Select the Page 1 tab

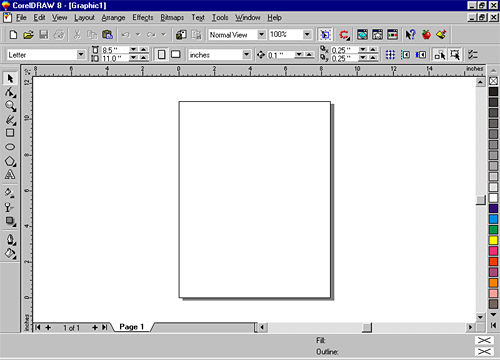click(x=131, y=327)
